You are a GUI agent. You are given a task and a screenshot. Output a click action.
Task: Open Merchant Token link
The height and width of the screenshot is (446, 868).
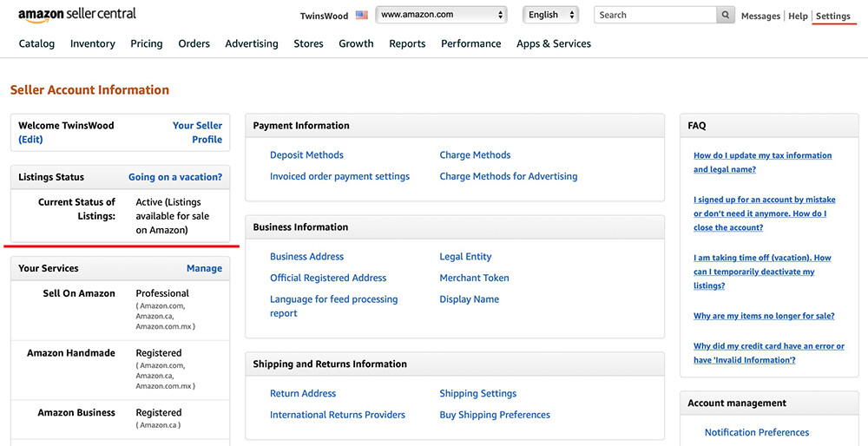coord(475,278)
